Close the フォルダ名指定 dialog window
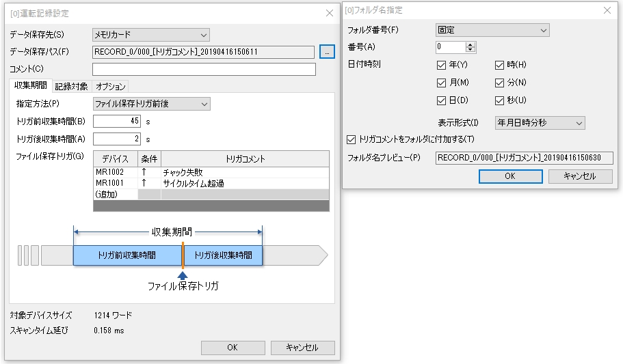 607,10
